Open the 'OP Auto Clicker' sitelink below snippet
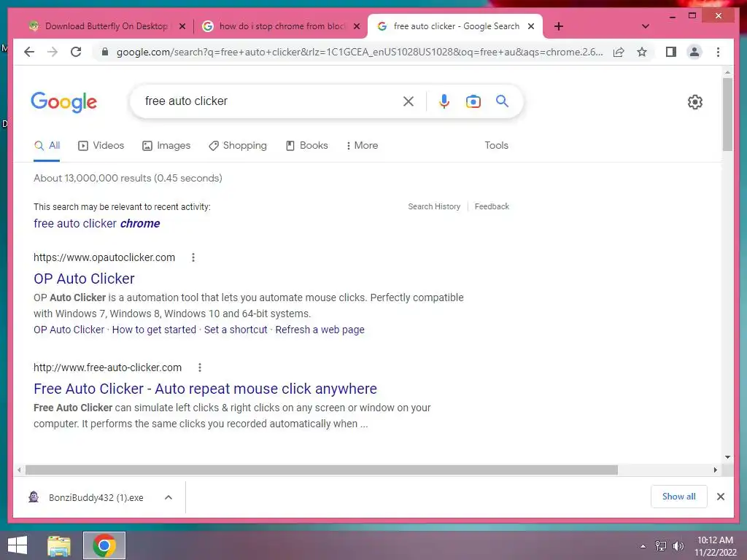 click(69, 330)
